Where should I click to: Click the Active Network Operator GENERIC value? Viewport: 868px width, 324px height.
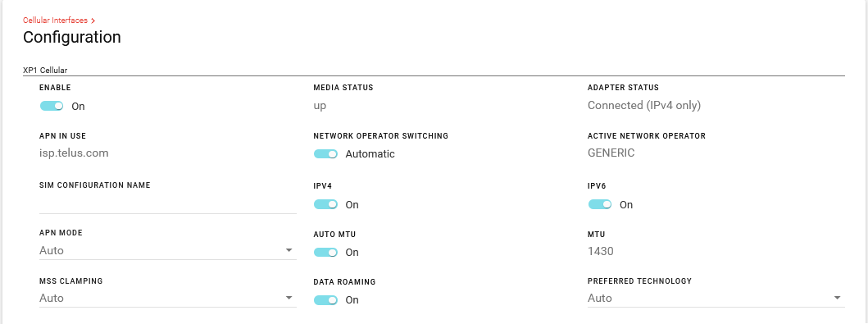(611, 153)
